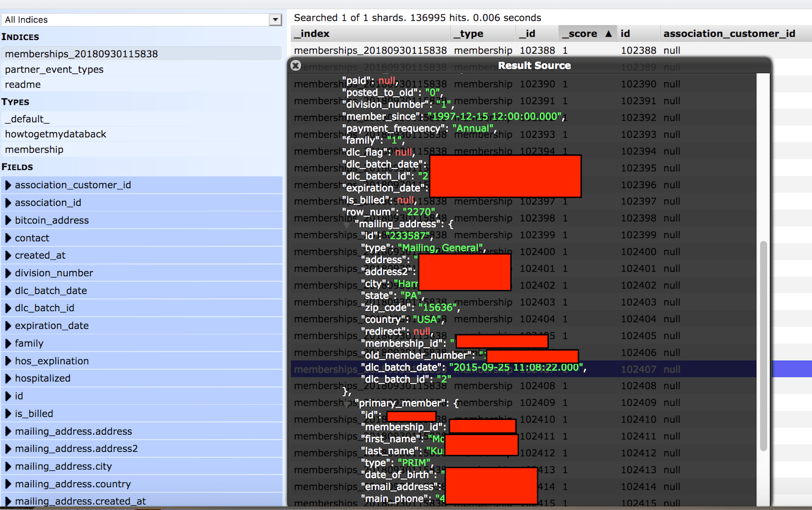This screenshot has width=812, height=510.
Task: Expand the bitcoin_address field
Action: tap(8, 221)
